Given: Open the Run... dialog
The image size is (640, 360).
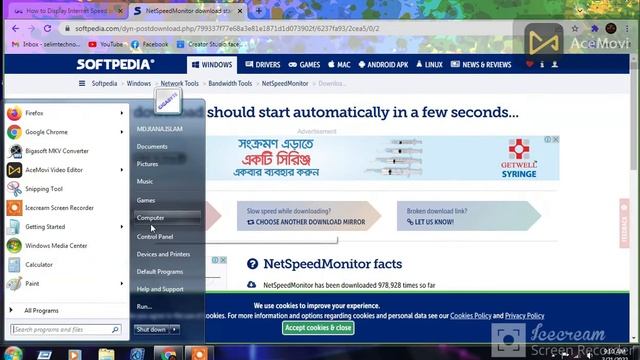Looking at the screenshot, I should point(144,307).
